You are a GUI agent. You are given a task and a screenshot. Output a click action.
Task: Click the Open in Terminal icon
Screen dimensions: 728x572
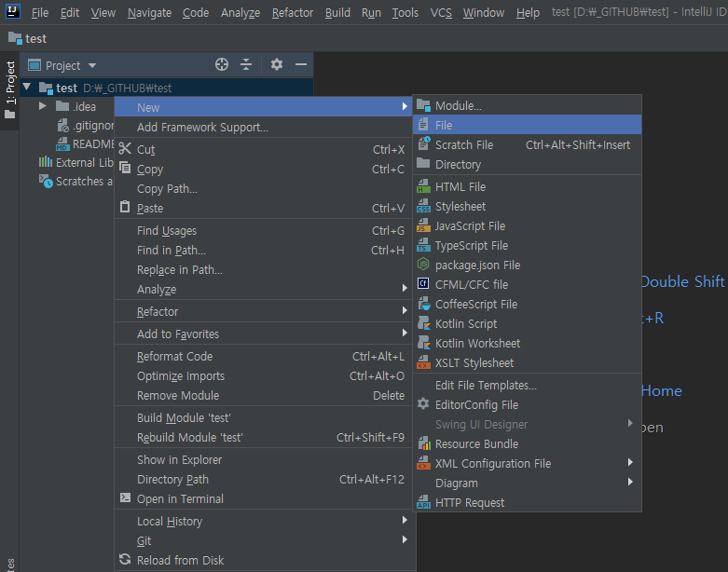click(x=125, y=497)
